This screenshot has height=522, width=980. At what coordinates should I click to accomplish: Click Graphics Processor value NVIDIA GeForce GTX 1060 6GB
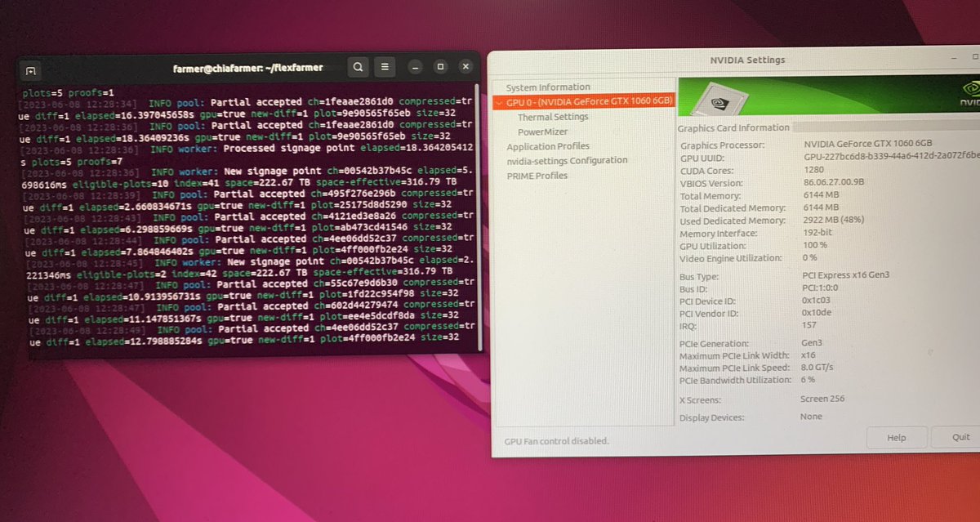[x=867, y=145]
